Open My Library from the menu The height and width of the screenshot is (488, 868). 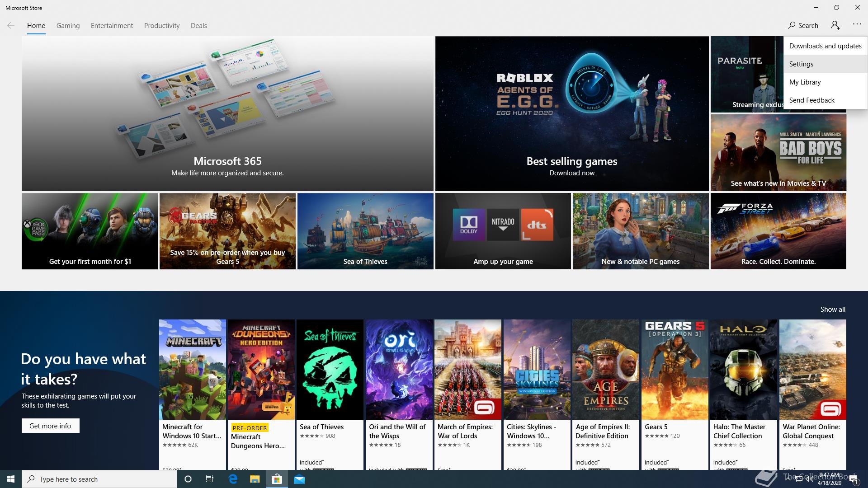[826, 82]
